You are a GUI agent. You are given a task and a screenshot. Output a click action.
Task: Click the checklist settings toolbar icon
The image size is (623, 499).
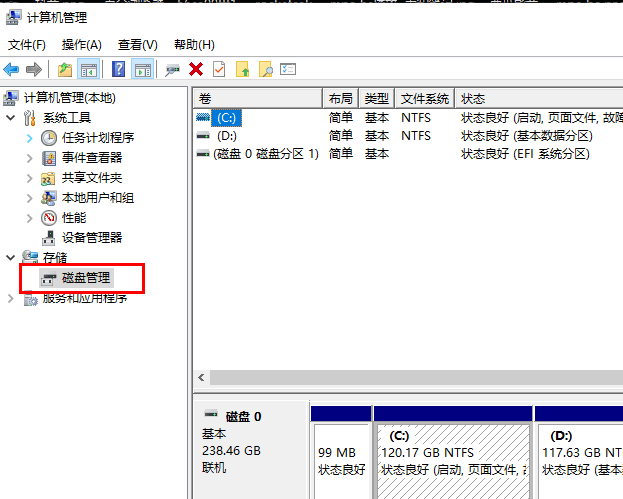point(288,70)
